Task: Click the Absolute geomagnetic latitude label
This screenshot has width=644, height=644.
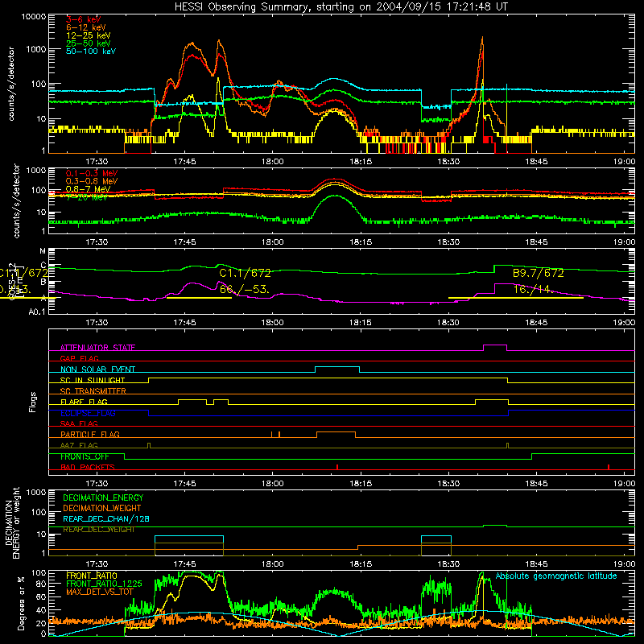Action: pyautogui.click(x=556, y=576)
